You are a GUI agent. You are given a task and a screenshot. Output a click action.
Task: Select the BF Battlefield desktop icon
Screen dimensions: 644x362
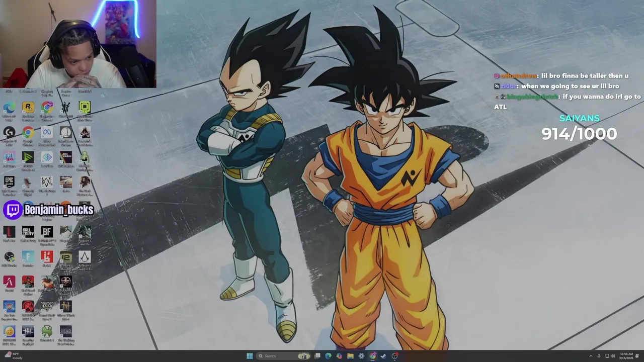(x=47, y=235)
